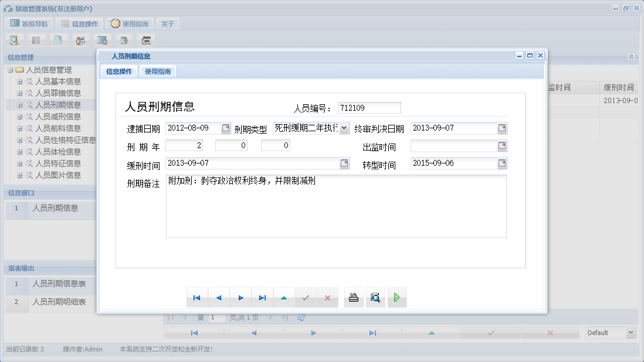Viewport: 644px width, 362px height.
Task: Jump to the last record using navigation arrows
Action: pos(262,297)
